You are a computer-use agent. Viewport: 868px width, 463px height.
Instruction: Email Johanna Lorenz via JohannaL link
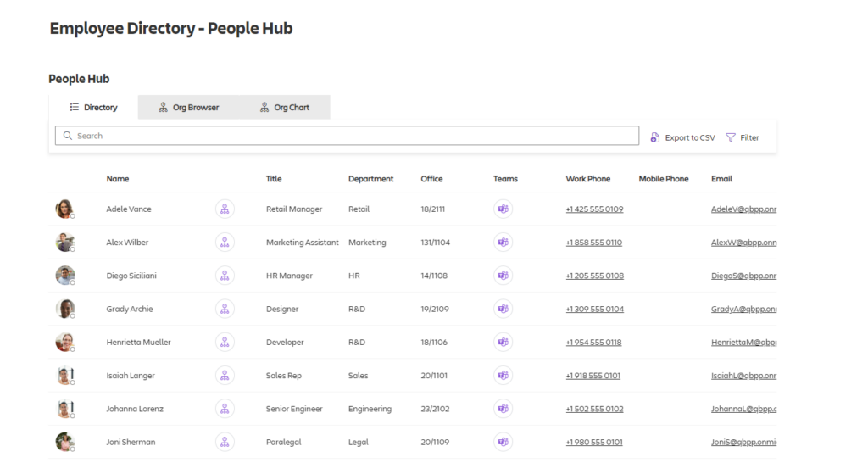pos(743,408)
